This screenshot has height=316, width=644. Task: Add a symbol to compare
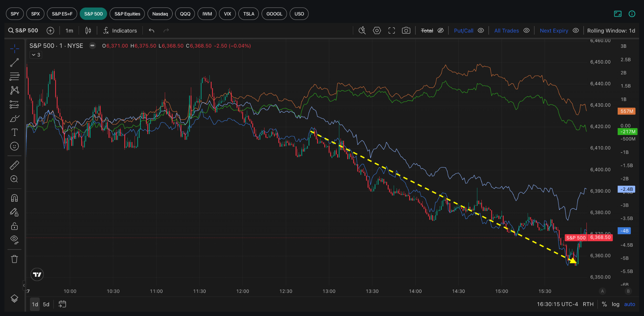[50, 31]
